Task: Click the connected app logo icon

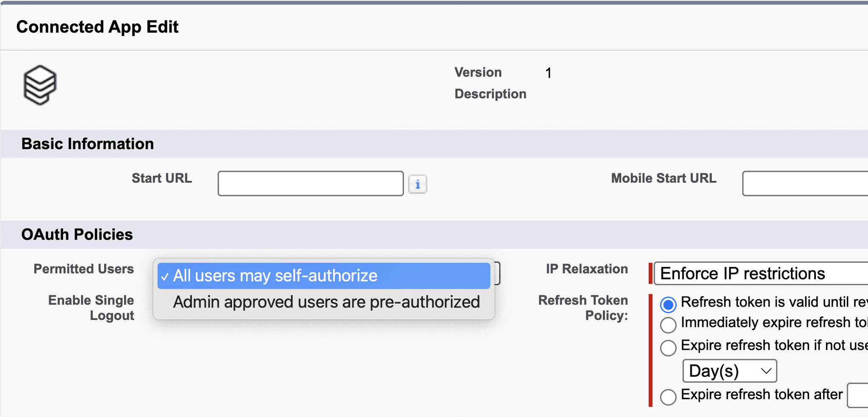Action: pyautogui.click(x=40, y=85)
